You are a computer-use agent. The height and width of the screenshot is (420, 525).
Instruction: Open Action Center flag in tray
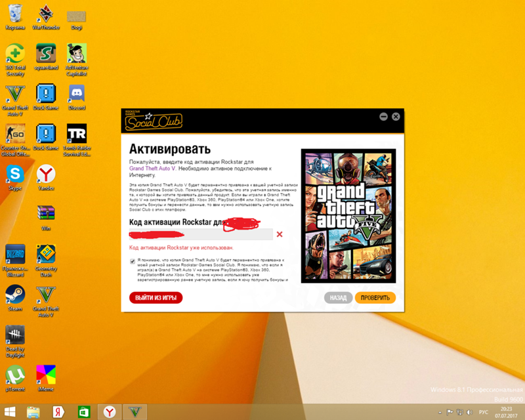450,412
